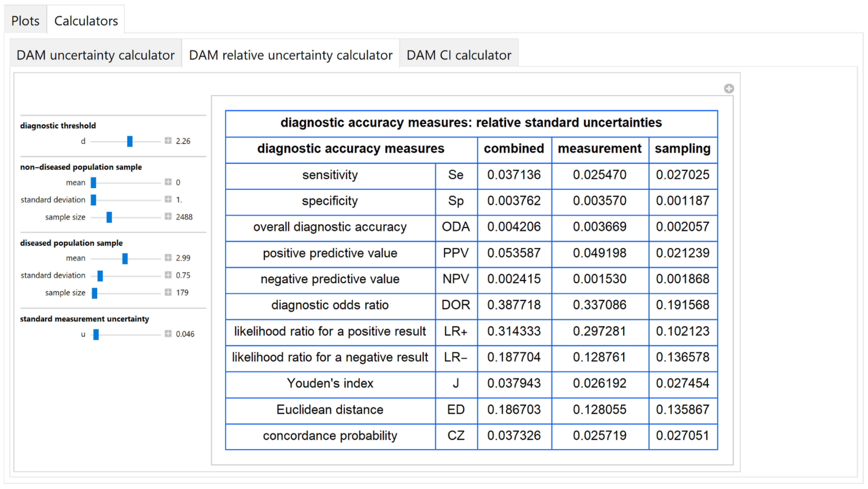868x489 pixels.
Task: Click the sensitivity combined value cell
Action: 514,175
